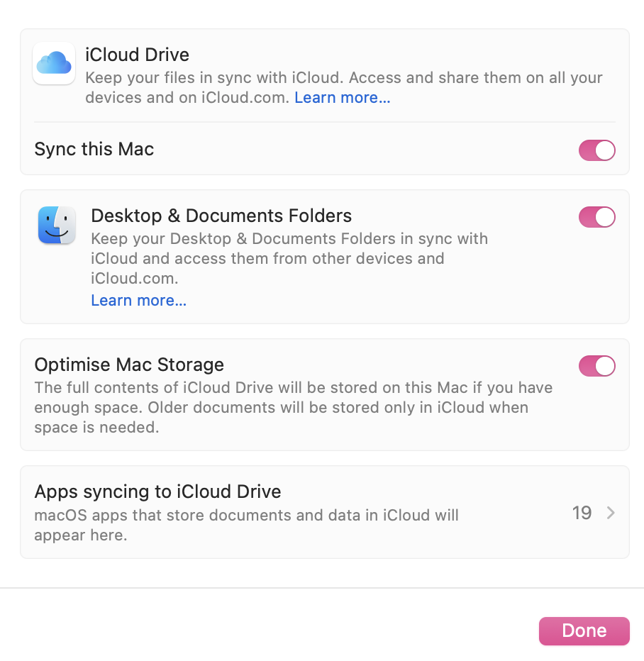The height and width of the screenshot is (661, 644).
Task: Click the Desktop & Documents Folders heading
Action: coord(221,216)
